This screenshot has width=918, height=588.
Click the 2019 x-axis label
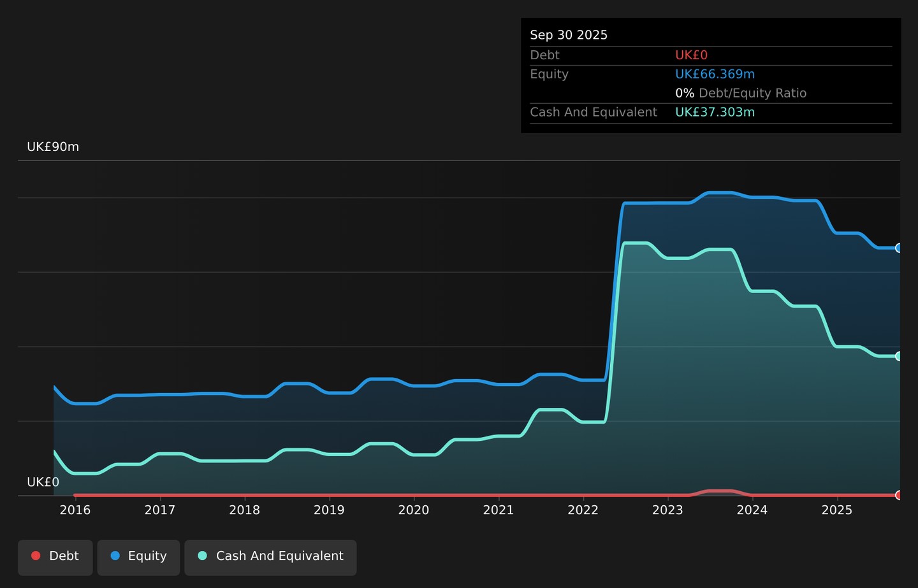pyautogui.click(x=329, y=510)
